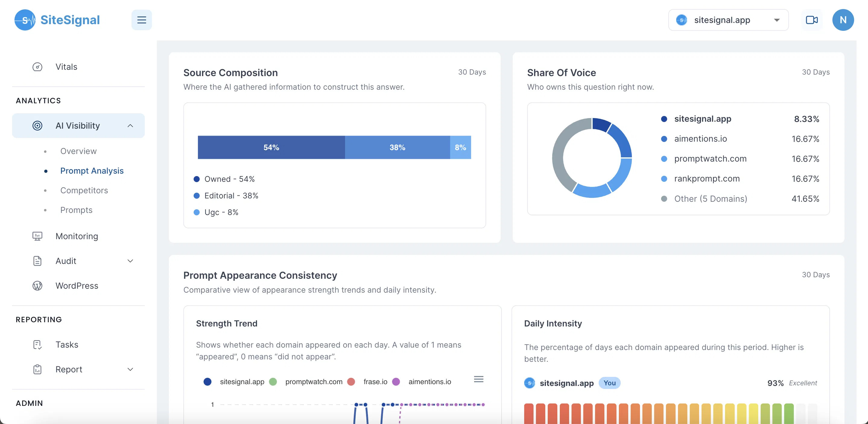Switch to the Competitors page
The height and width of the screenshot is (424, 868).
(84, 190)
